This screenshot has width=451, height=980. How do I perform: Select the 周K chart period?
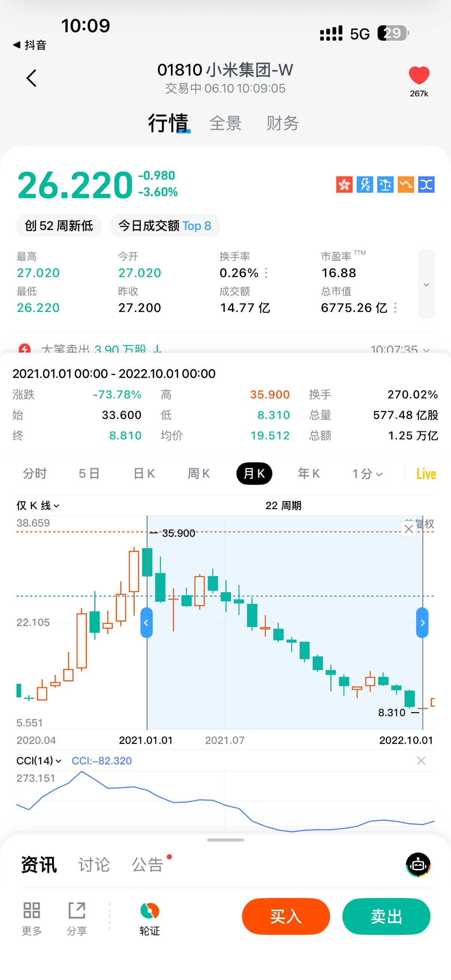point(199,473)
